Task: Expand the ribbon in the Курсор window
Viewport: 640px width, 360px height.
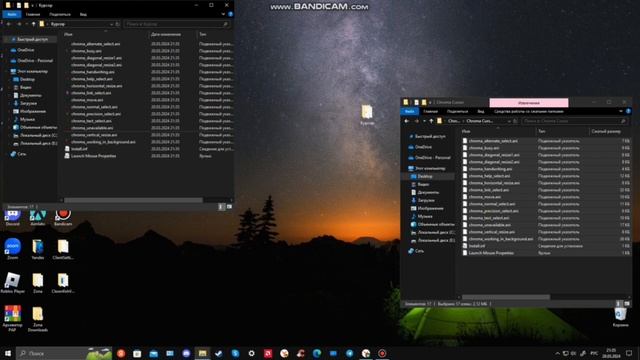Action: [x=223, y=14]
